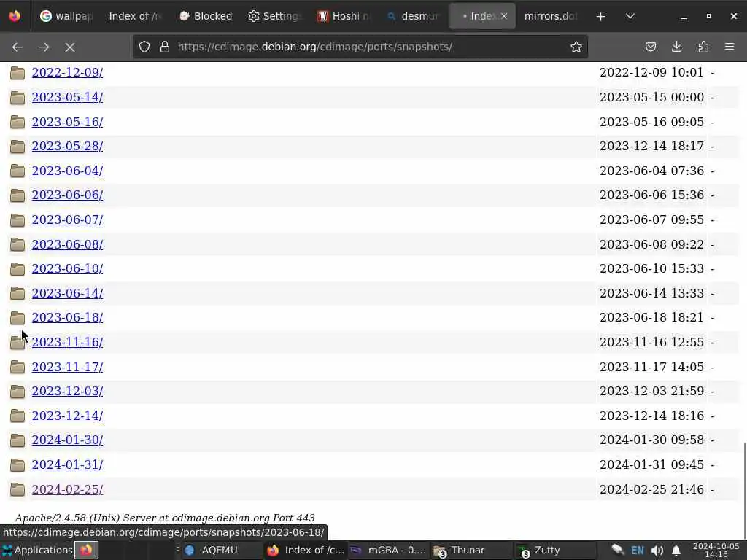Click Firefox launcher icon next to Applications

click(x=86, y=551)
